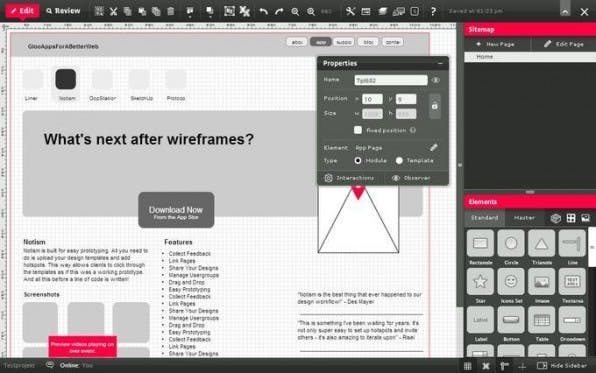Toggle element visibility eye next to Name
The image size is (596, 373).
pyautogui.click(x=436, y=80)
